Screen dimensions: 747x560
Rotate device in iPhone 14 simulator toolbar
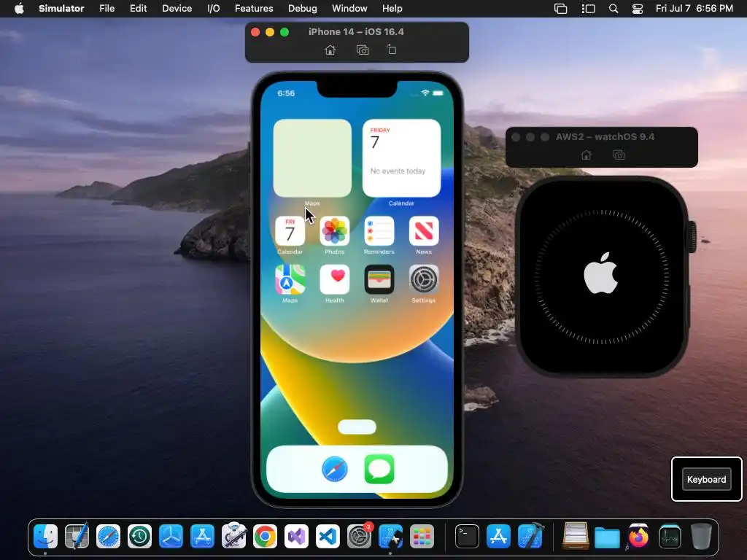pos(391,50)
